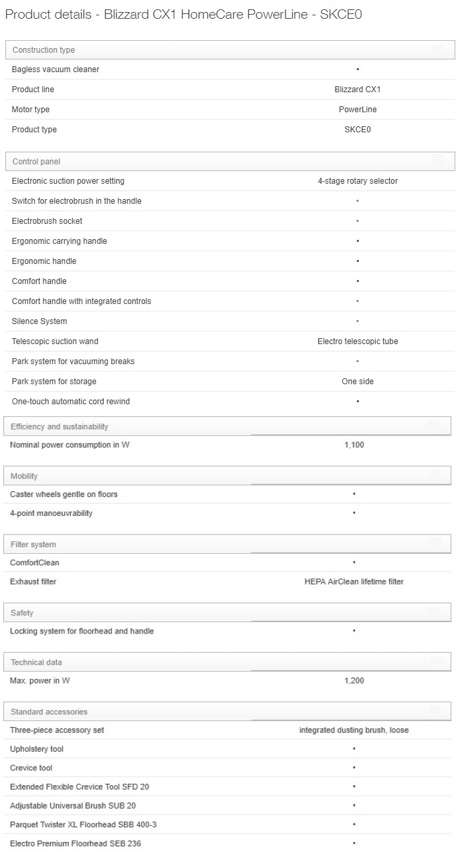Click the Blizzard CX1 product line value
Viewport: 466px width, 868px height.
click(x=357, y=90)
